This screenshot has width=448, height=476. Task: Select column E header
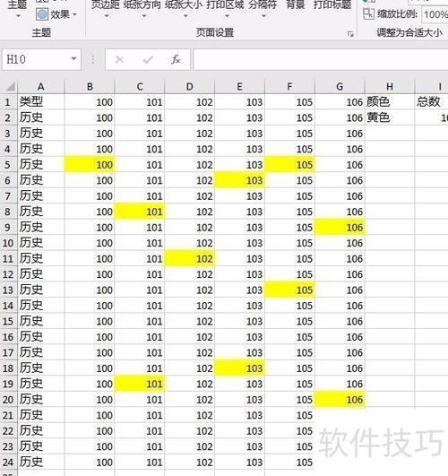coord(239,87)
